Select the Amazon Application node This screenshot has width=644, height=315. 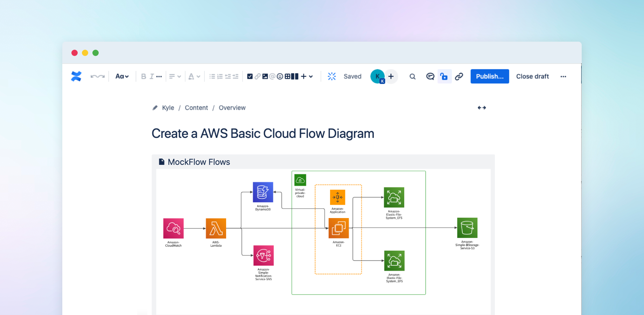[x=338, y=197]
